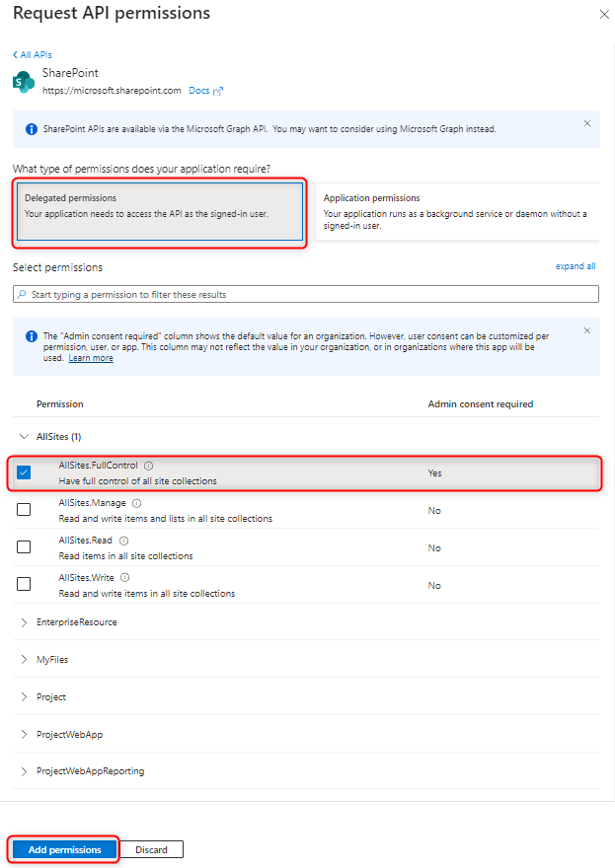Click the Add permissions button

[x=65, y=849]
